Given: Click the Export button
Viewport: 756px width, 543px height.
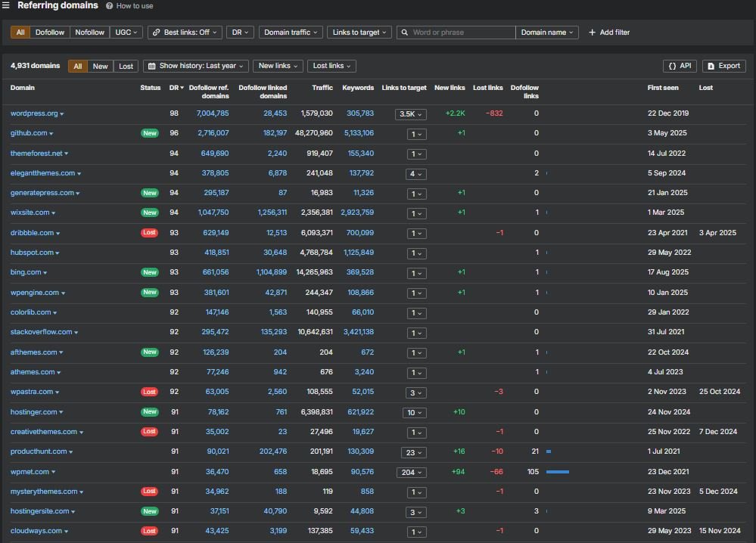Looking at the screenshot, I should (x=723, y=66).
